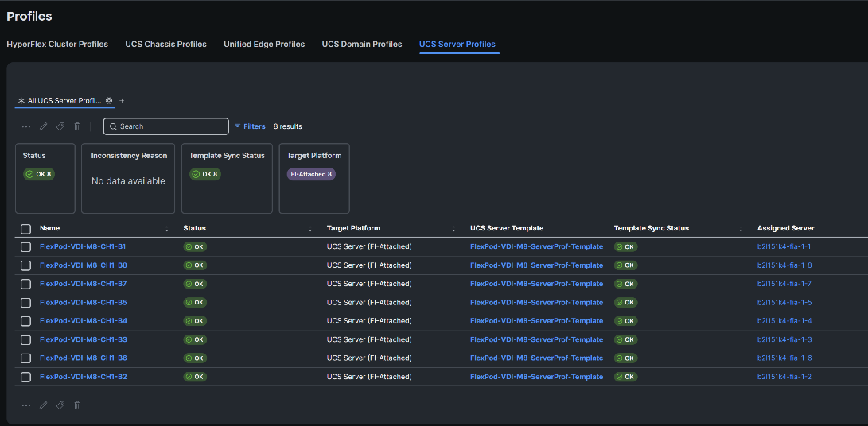Open assigned server b2l151k4-fia-1-3
The width and height of the screenshot is (868, 426).
[x=784, y=339]
